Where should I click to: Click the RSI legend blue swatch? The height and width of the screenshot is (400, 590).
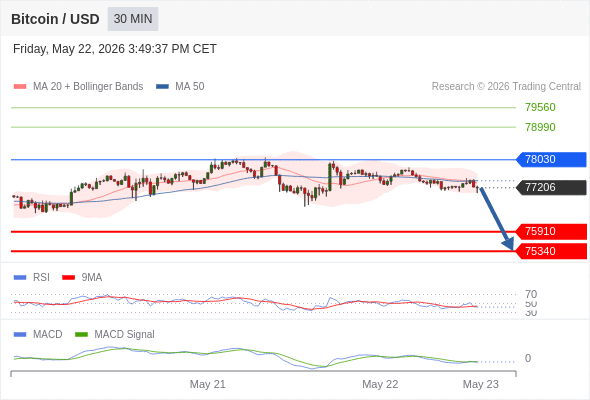[x=20, y=278]
